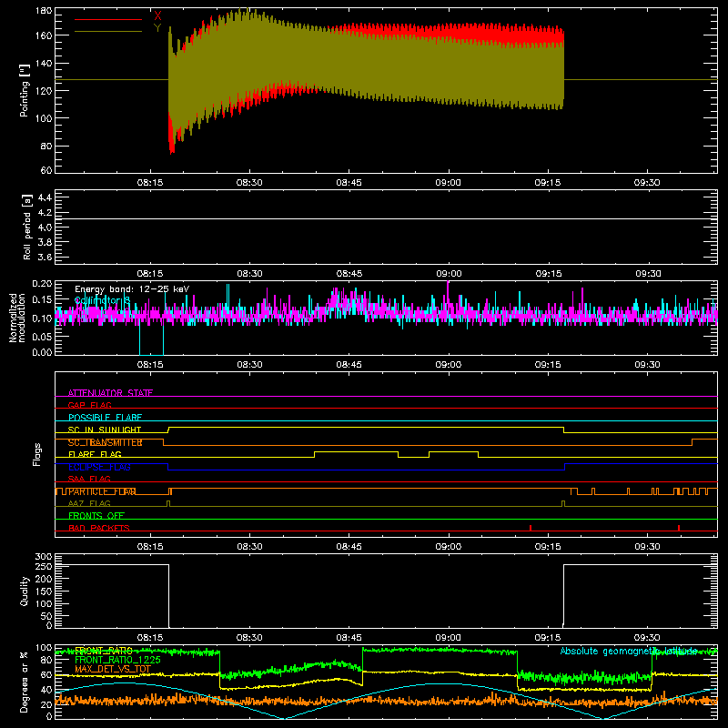
Task: Click the Flags axis title
Action: coord(36,454)
